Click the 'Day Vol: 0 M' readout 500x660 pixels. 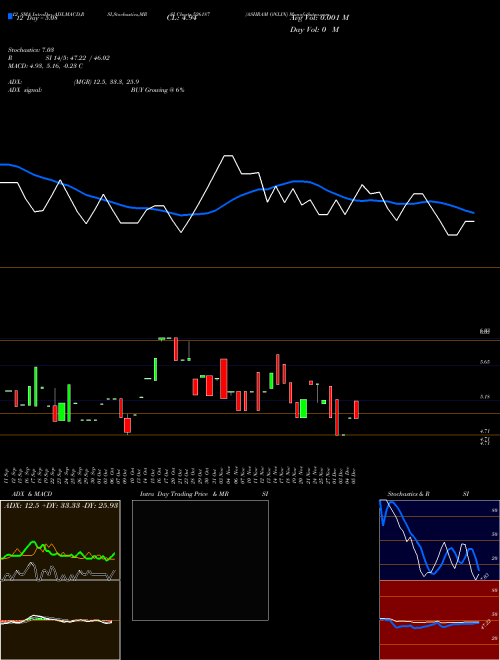314,30
